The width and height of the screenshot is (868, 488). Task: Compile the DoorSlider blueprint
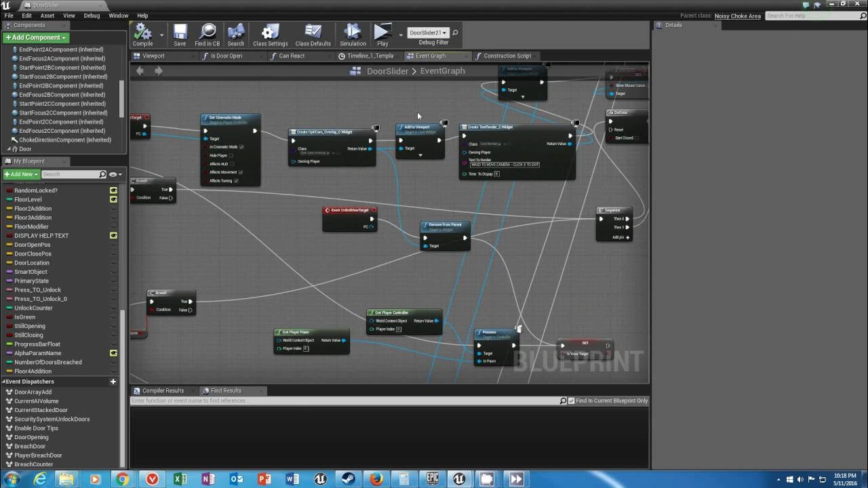click(142, 35)
